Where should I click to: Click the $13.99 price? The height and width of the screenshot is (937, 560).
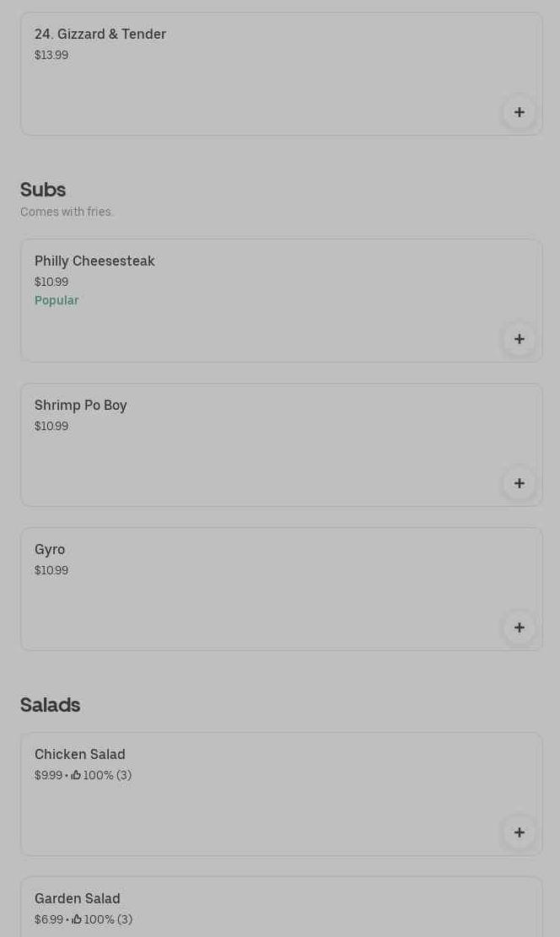[51, 56]
